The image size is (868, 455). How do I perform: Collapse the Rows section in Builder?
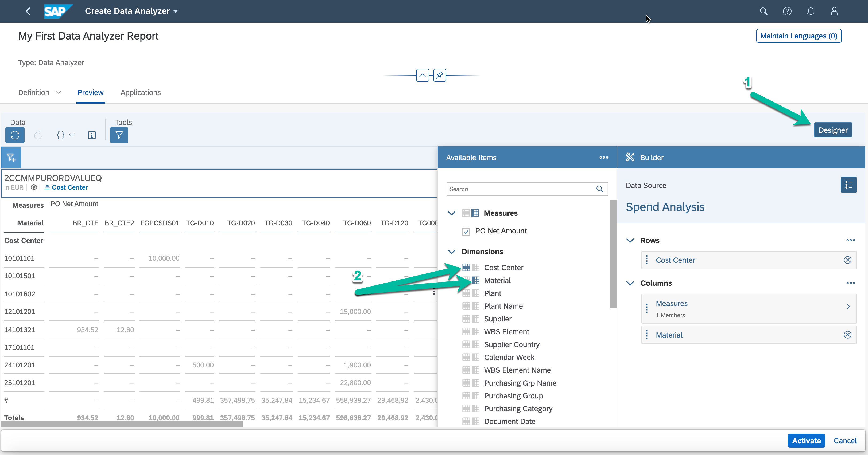(x=630, y=241)
